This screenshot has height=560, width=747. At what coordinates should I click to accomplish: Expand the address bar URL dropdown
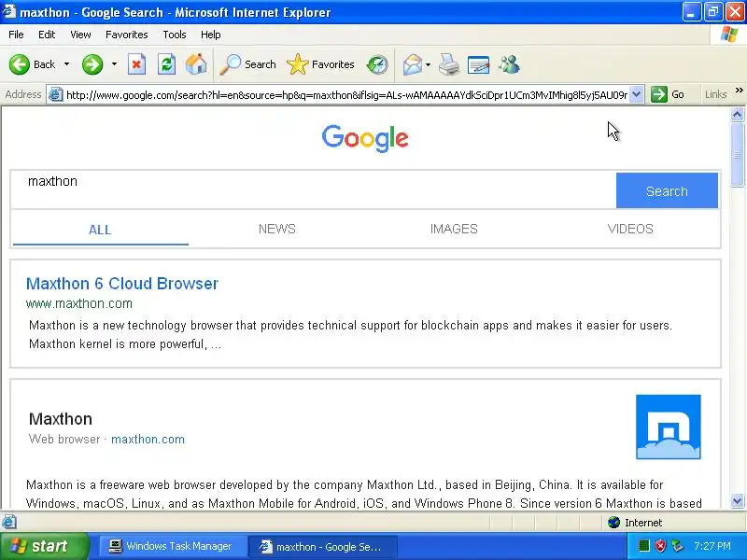(637, 94)
